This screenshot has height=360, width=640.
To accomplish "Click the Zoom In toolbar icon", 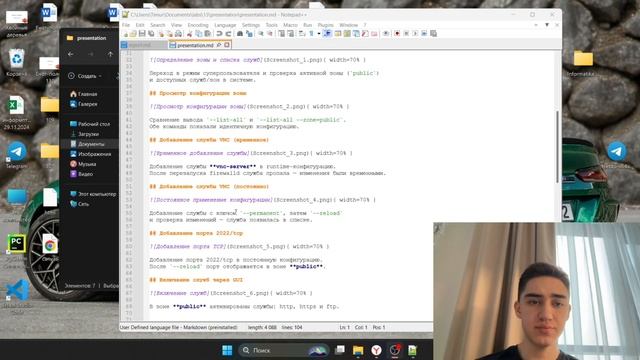I will (x=261, y=33).
